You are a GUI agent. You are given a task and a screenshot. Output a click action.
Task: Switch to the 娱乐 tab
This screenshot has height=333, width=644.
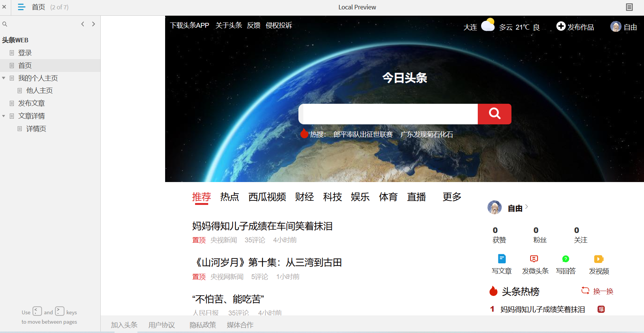(x=360, y=197)
